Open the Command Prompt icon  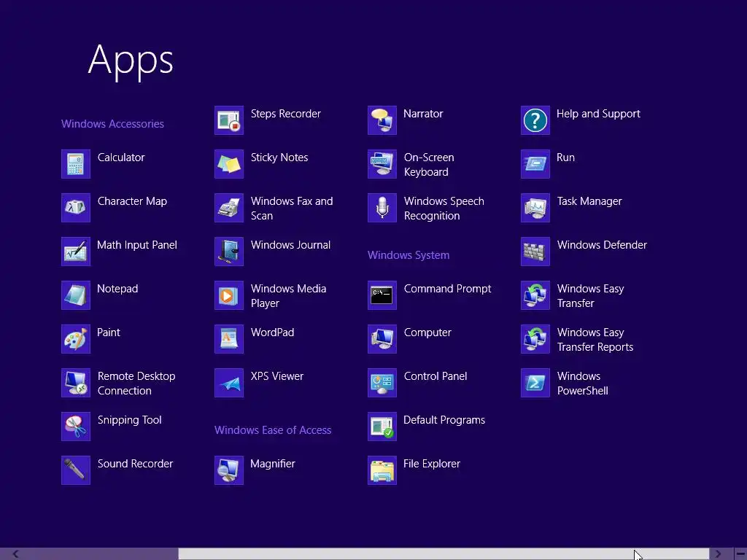coord(382,296)
